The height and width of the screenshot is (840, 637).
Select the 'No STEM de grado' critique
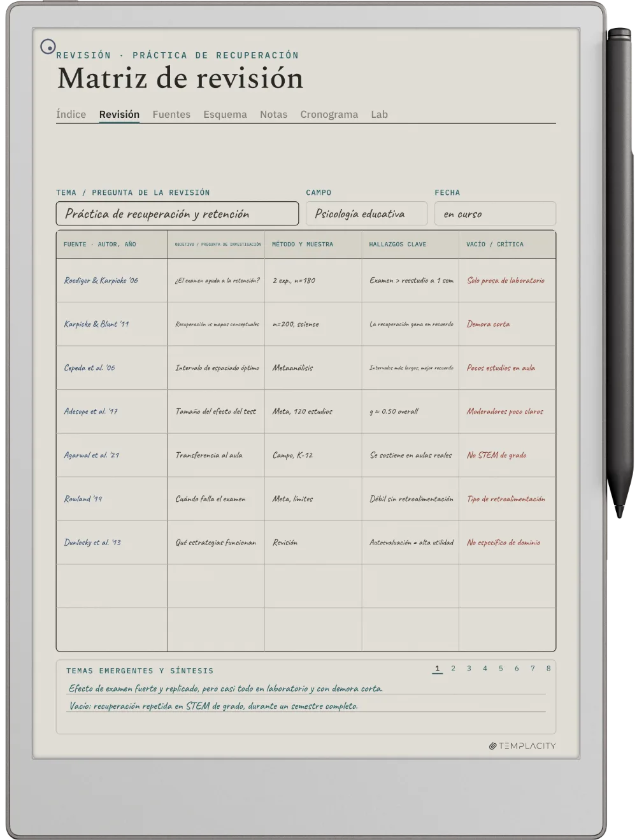(507, 455)
